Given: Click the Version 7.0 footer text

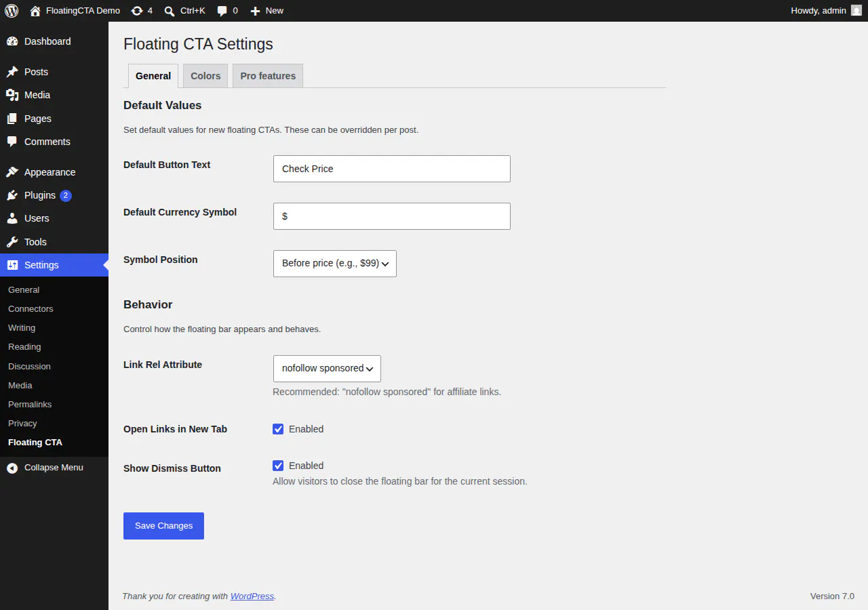Looking at the screenshot, I should coord(832,596).
